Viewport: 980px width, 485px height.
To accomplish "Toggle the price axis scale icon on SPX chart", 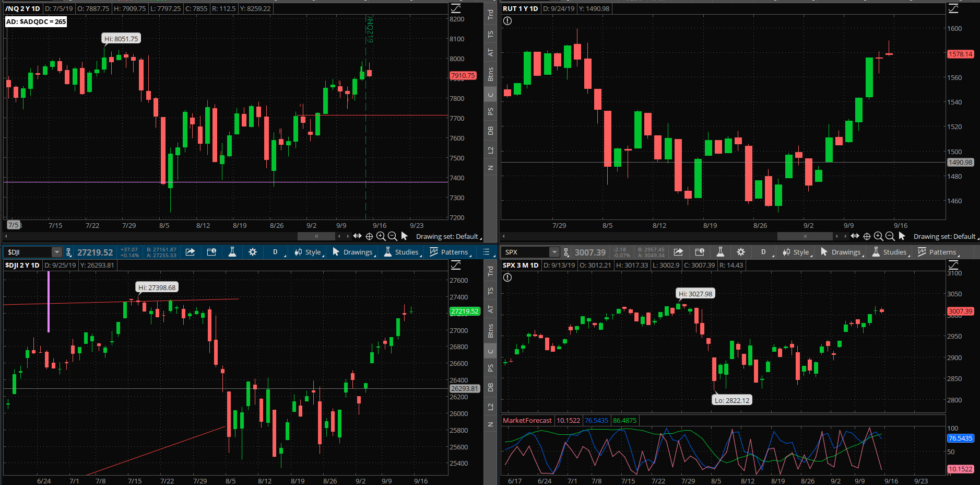I will (953, 265).
